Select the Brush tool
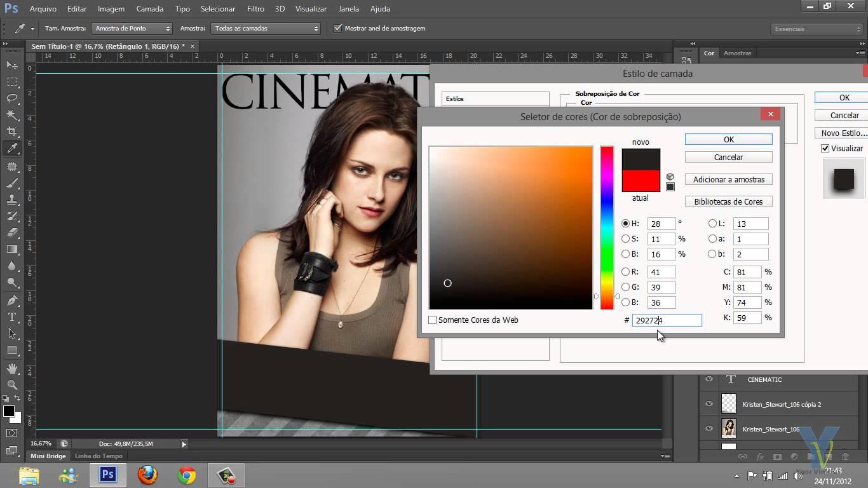Image resolution: width=868 pixels, height=488 pixels. tap(12, 183)
